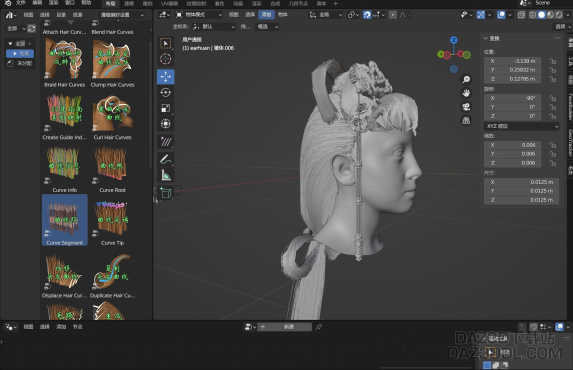
Task: Click the Blender logo menu icon
Action: [7, 3]
